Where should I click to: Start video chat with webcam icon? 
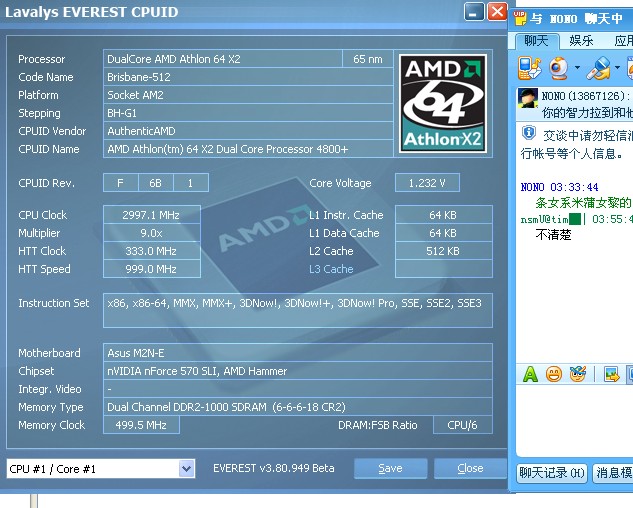coord(559,68)
